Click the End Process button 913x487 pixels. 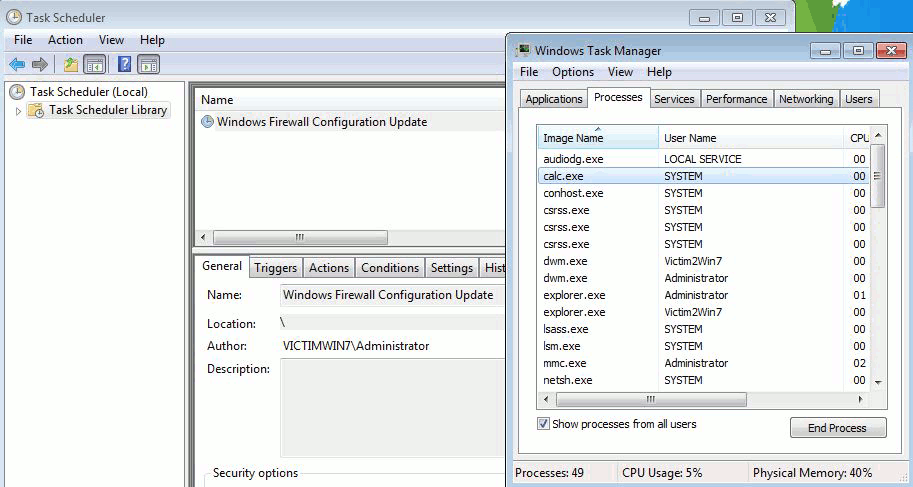(x=838, y=428)
